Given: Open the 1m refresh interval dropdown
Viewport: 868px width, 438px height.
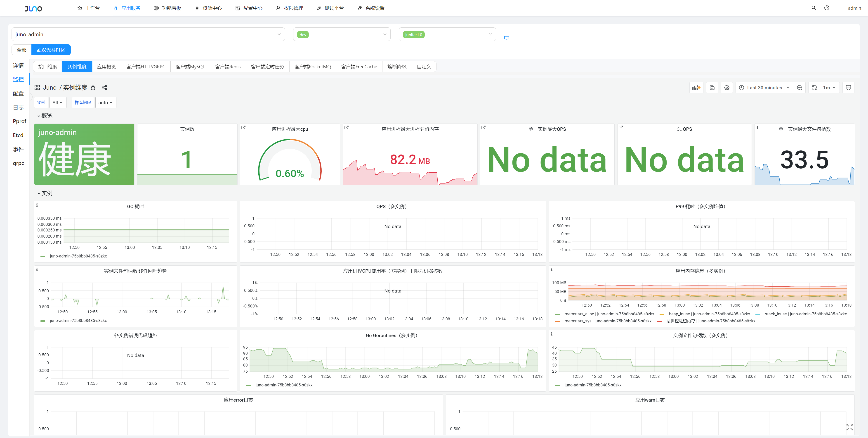Looking at the screenshot, I should tap(829, 88).
